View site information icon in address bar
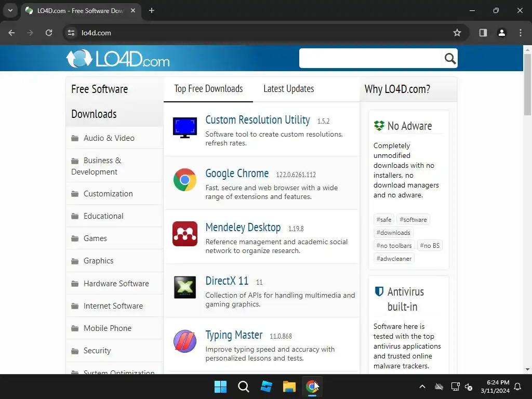The width and height of the screenshot is (532, 399). (71, 33)
